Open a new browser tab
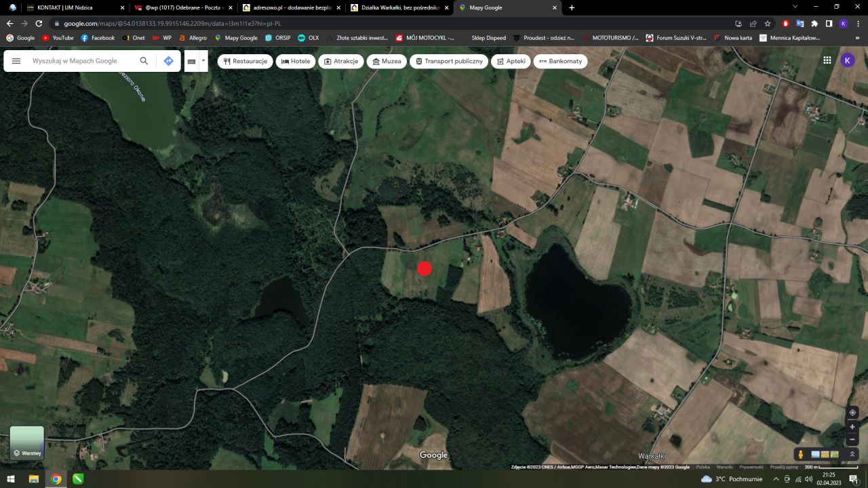Viewport: 868px width, 488px height. [x=572, y=7]
